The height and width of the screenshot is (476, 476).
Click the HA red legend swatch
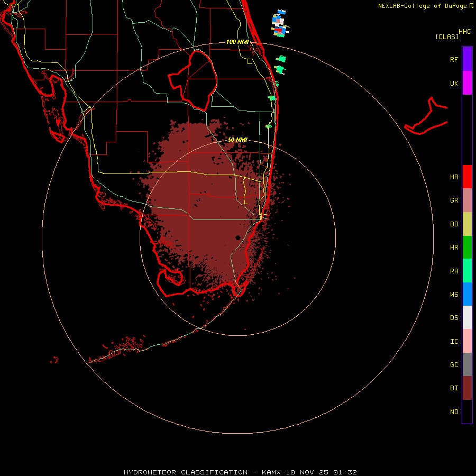coord(467,177)
